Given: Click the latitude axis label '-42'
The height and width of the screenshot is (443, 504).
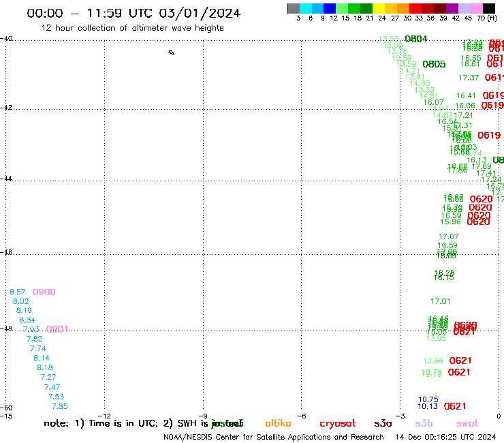Looking at the screenshot, I should [6, 107].
